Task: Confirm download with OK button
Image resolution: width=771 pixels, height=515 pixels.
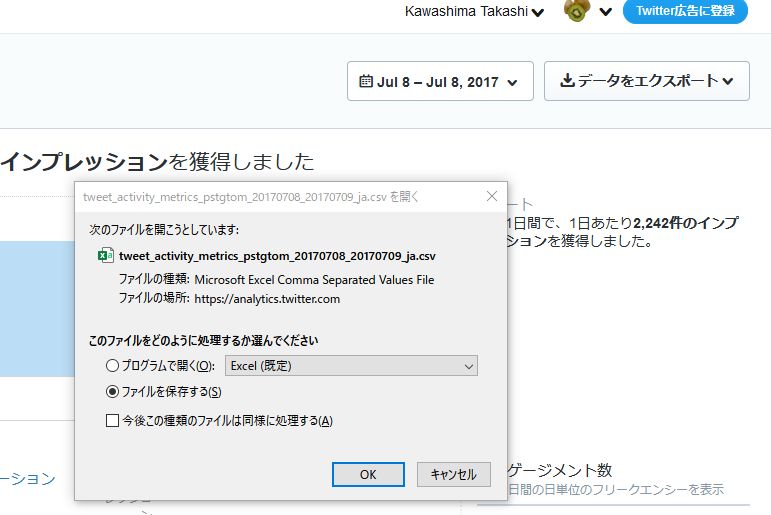Action: click(368, 474)
